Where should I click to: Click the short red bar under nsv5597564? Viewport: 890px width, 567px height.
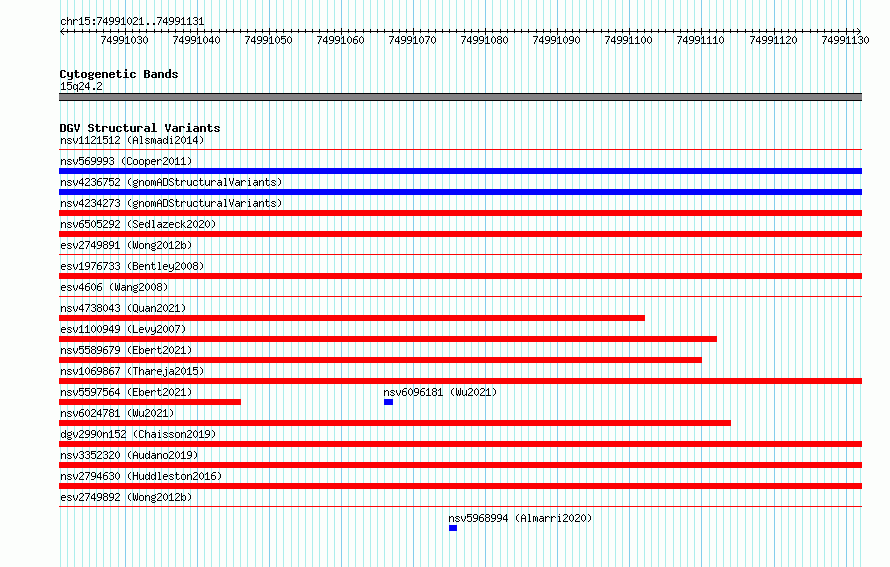point(150,402)
